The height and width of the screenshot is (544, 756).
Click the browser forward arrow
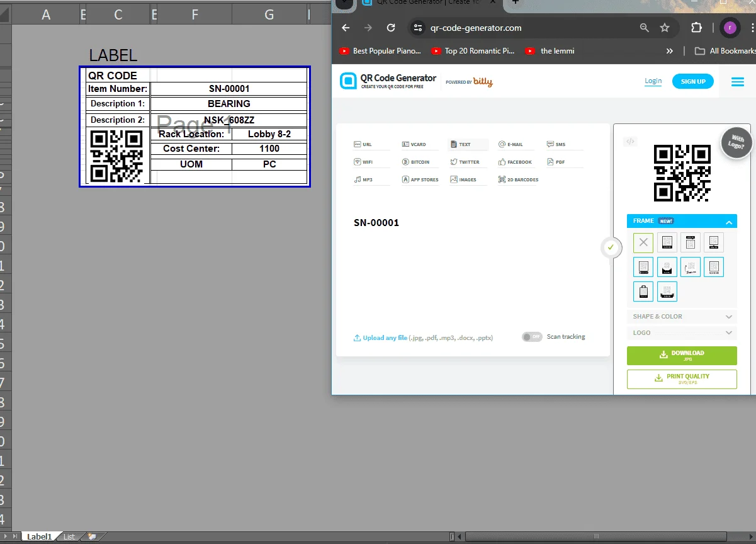pyautogui.click(x=368, y=28)
